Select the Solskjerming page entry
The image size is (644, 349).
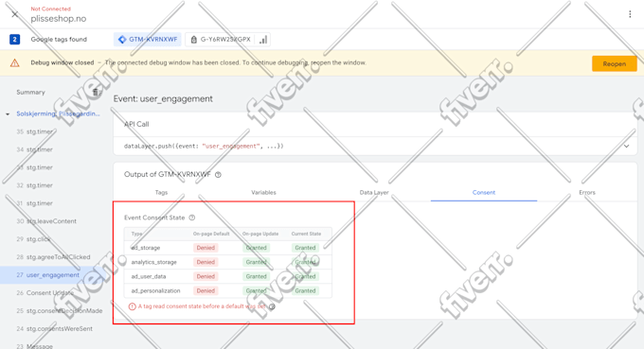pyautogui.click(x=58, y=113)
